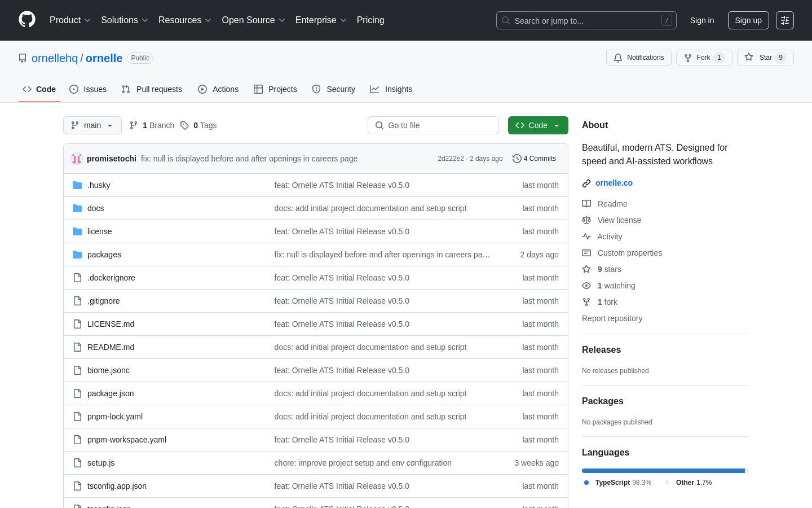This screenshot has width=812, height=508.
Task: Click the scale icon for View license
Action: tap(586, 220)
